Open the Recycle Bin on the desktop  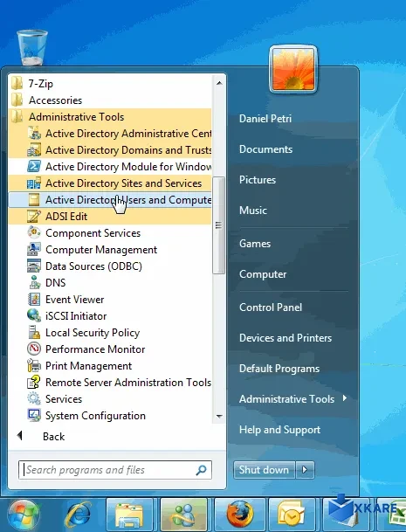32,47
